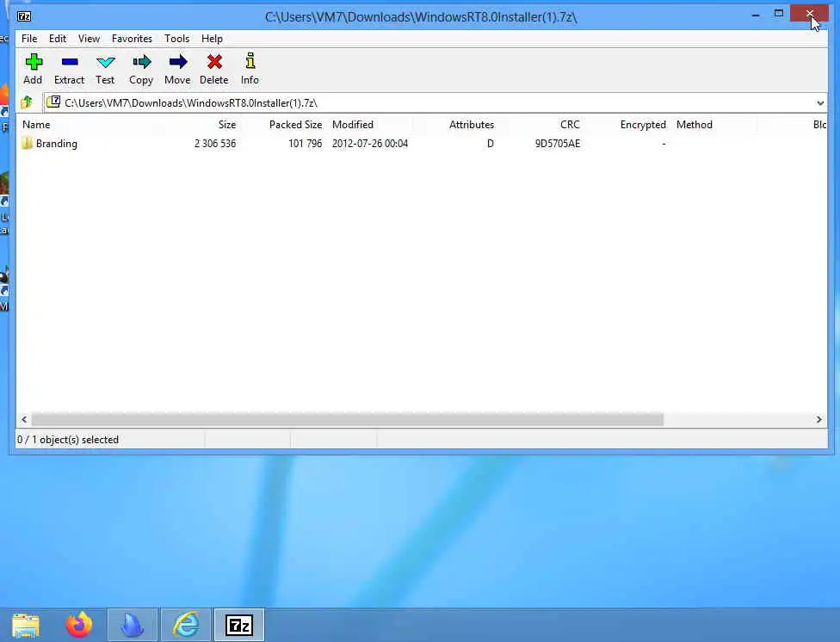Open the View menu
This screenshot has height=642, width=840.
tap(89, 39)
